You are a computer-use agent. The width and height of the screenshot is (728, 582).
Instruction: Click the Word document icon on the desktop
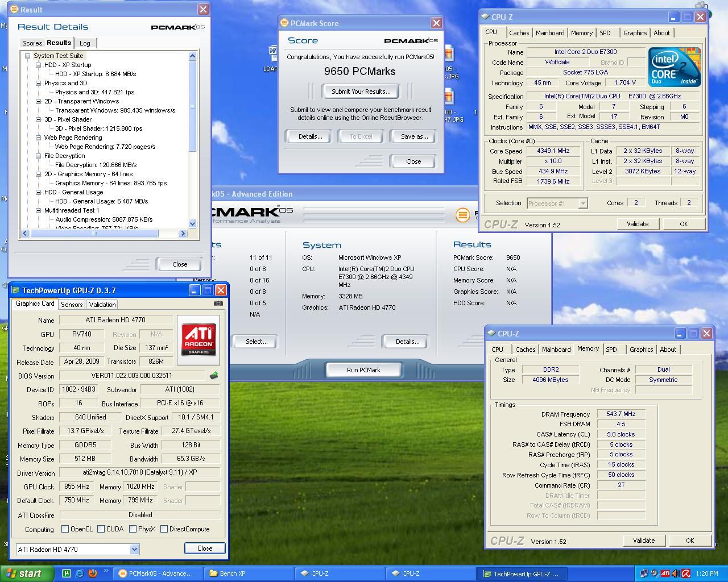[x=272, y=54]
